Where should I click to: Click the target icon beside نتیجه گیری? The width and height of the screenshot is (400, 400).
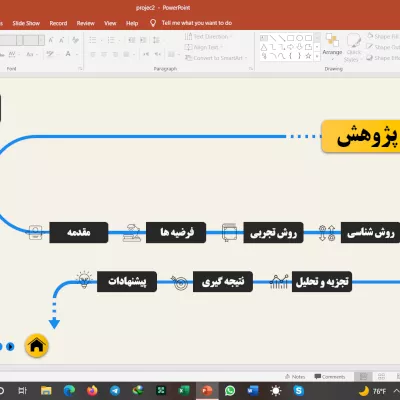[x=180, y=283]
